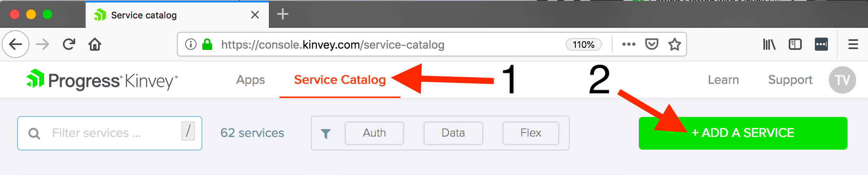Open the Support link
The image size is (868, 175).
pyautogui.click(x=790, y=80)
